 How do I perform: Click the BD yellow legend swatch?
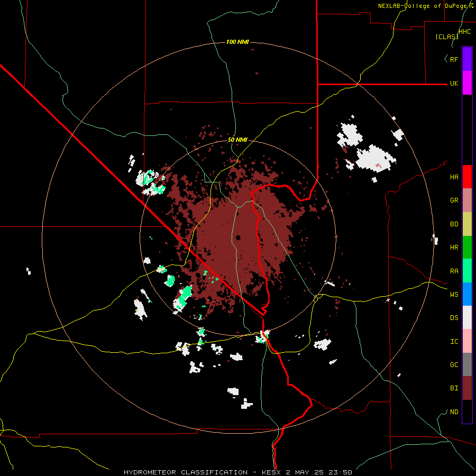coord(467,224)
